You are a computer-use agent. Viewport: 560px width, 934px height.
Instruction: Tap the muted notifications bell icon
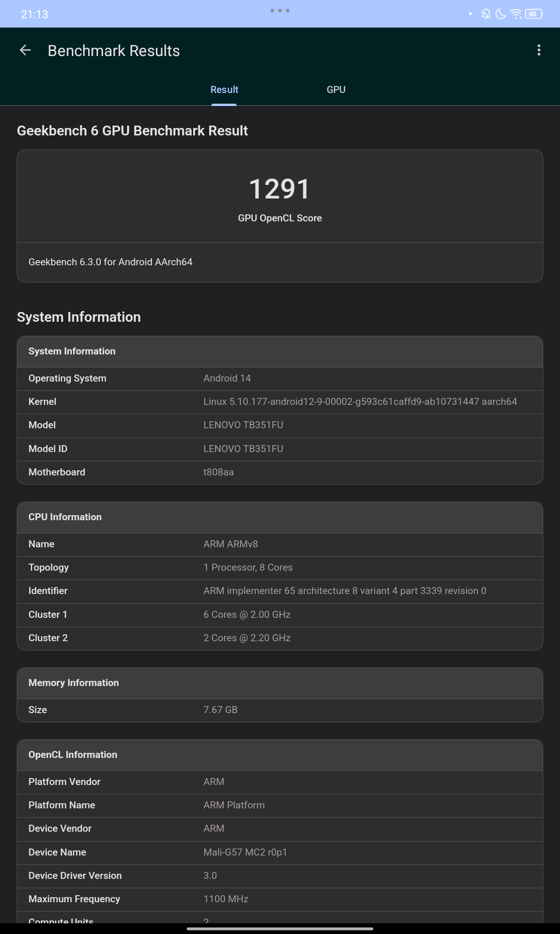[x=486, y=14]
